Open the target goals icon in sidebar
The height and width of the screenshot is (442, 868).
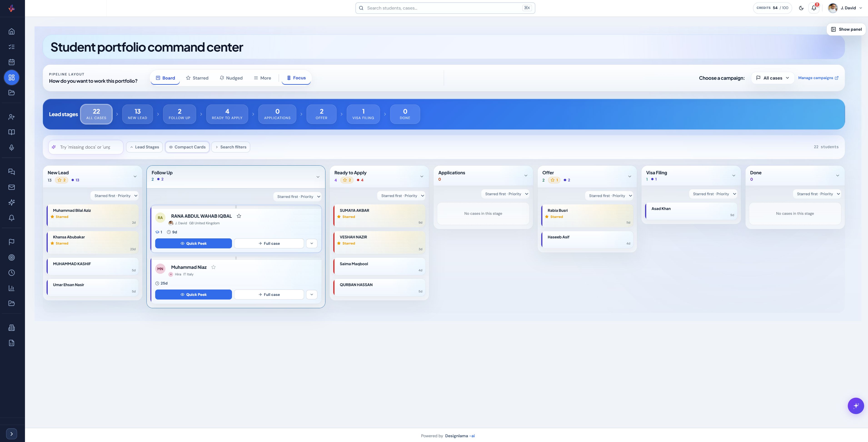pos(11,257)
